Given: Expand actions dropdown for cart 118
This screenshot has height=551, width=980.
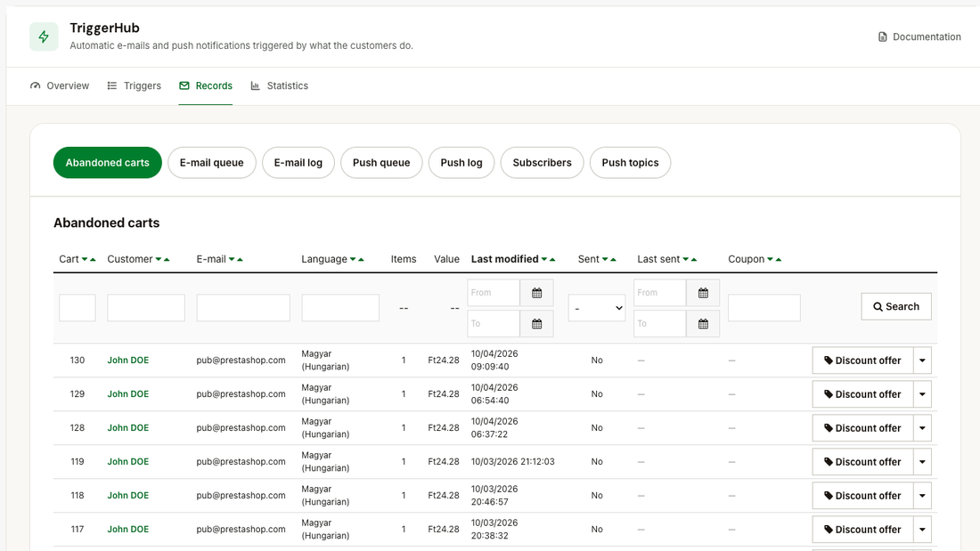Looking at the screenshot, I should point(922,496).
